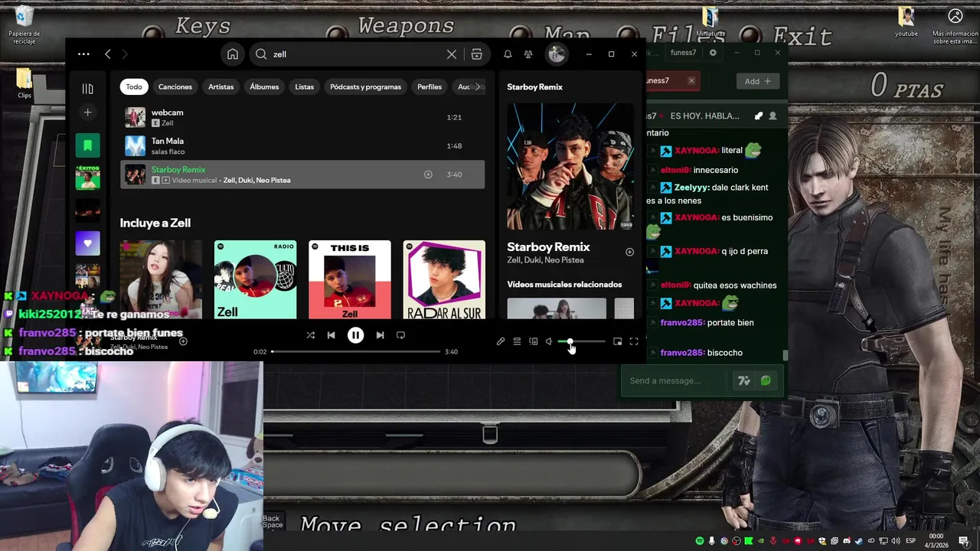Click the Spotify volume slider

pos(582,341)
